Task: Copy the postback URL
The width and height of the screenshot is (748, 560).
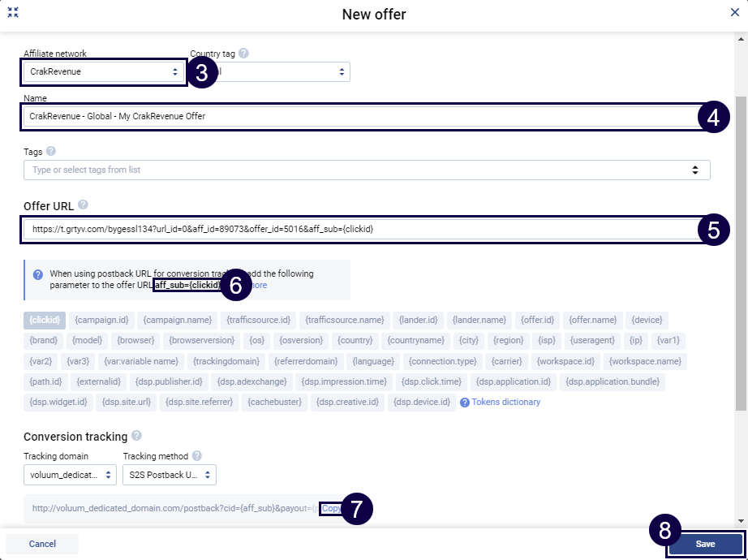Action: click(331, 509)
